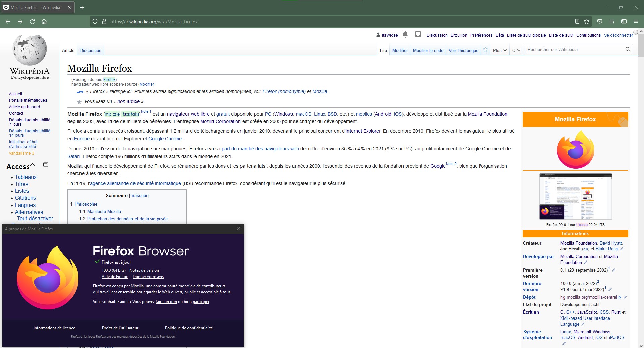Select the Modifier tab
Screen dimensions: 644x348
pyautogui.click(x=400, y=50)
